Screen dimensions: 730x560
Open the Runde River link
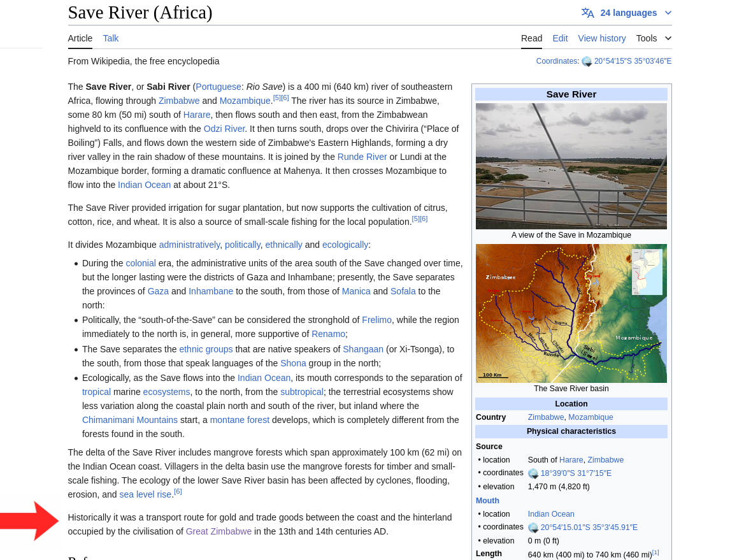(362, 157)
